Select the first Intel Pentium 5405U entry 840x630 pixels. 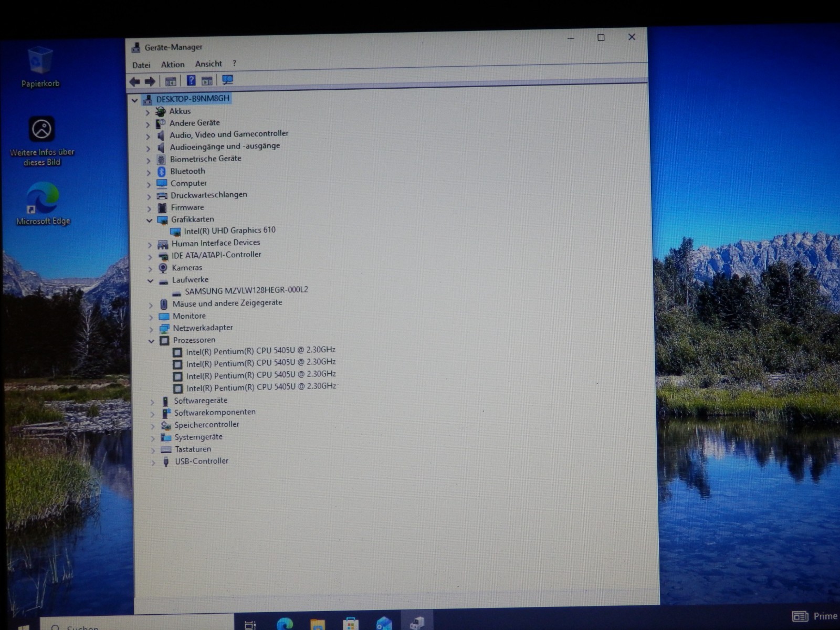click(260, 351)
